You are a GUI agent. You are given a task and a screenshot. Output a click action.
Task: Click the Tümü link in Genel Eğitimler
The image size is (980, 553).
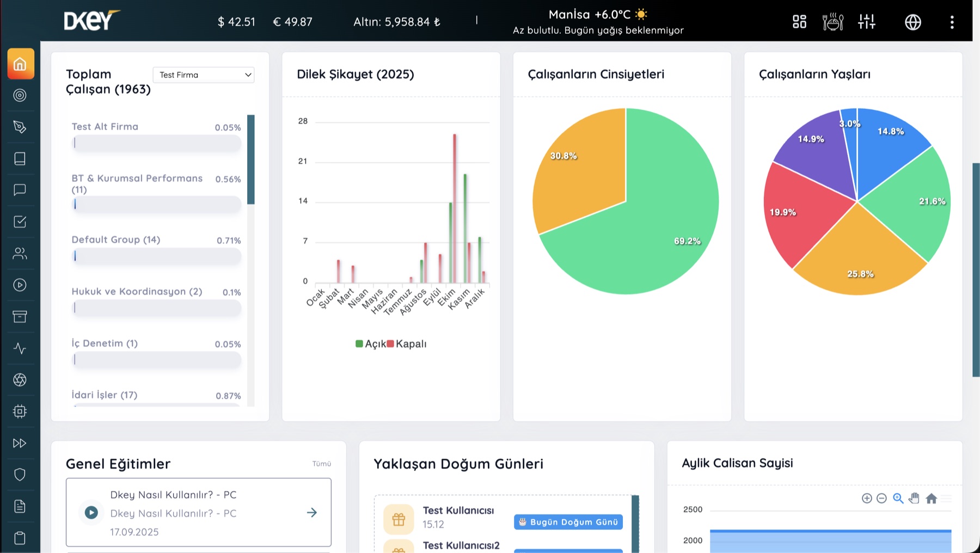(322, 464)
